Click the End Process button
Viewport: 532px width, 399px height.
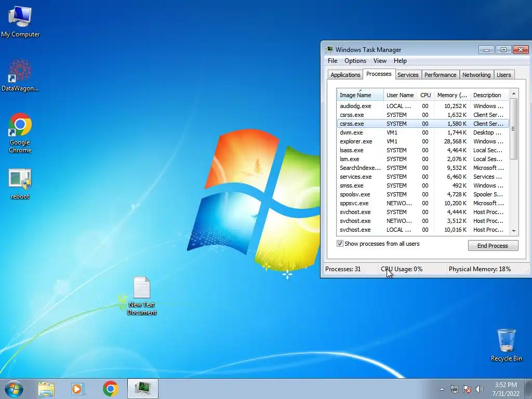493,246
